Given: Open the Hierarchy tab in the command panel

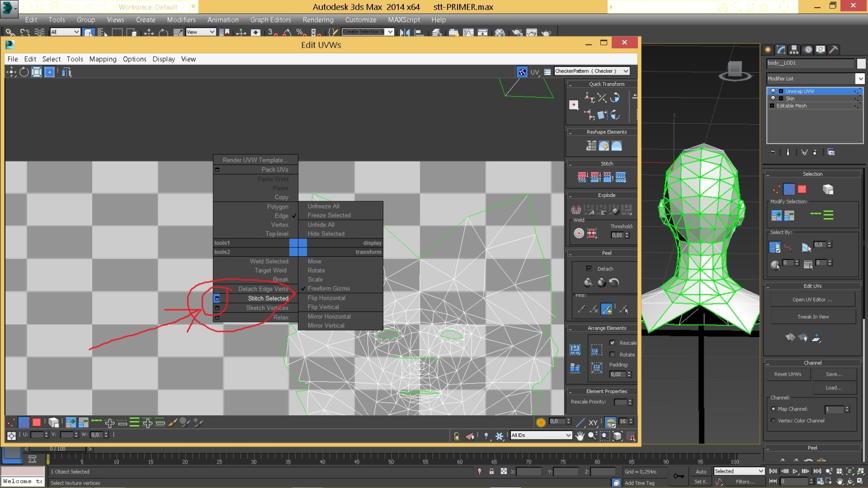Looking at the screenshot, I should point(794,49).
